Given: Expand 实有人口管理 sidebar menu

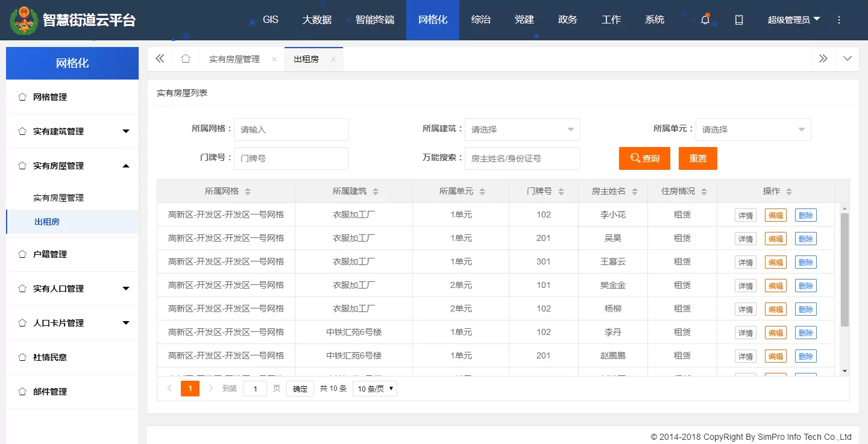Looking at the screenshot, I should coord(72,289).
